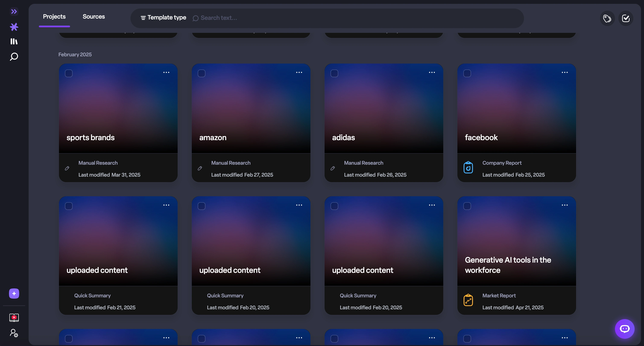The image size is (644, 346).
Task: Open the video tutorials book icon
Action: coord(14,317)
